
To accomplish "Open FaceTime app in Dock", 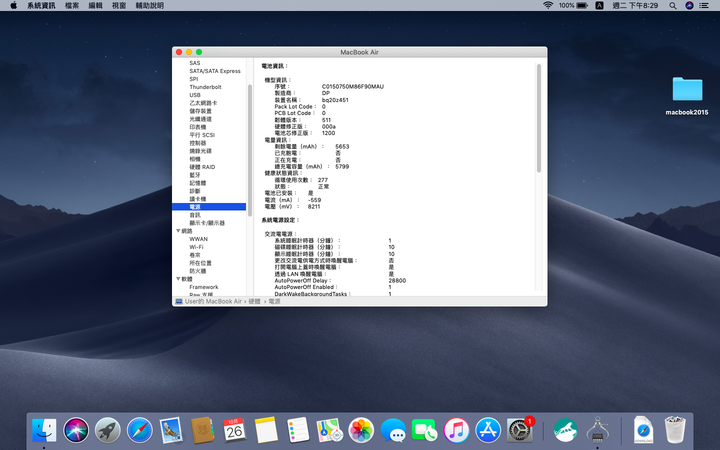I will click(425, 431).
